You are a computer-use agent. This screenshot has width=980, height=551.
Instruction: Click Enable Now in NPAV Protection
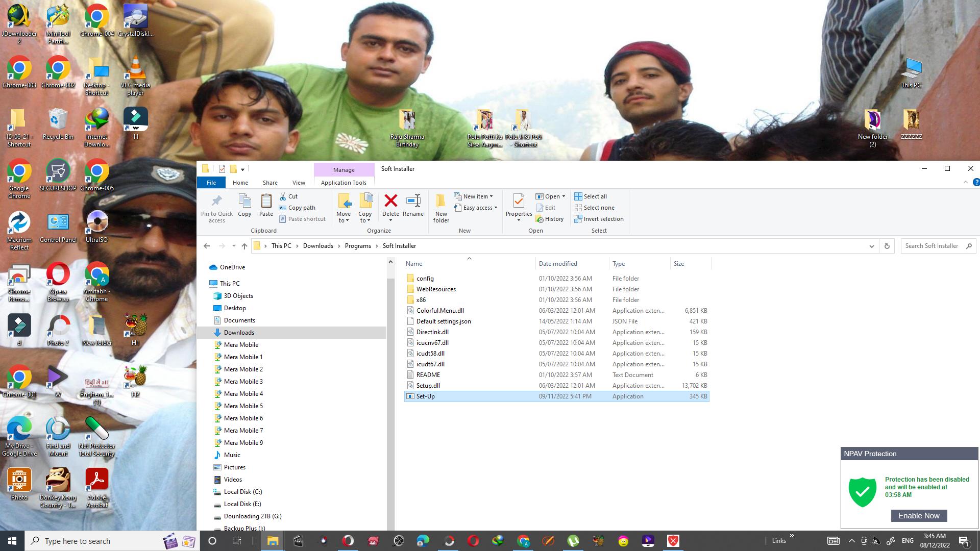[x=919, y=516]
